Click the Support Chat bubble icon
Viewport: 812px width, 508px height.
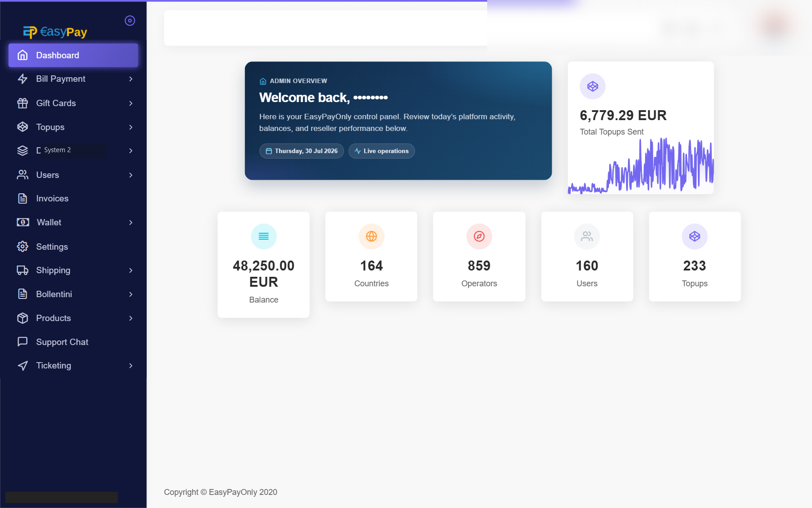coord(23,342)
